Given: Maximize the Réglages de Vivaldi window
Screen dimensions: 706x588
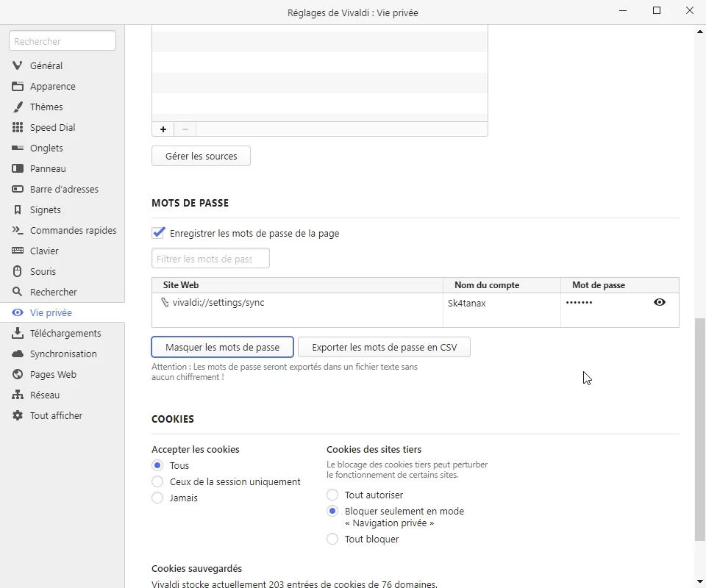Looking at the screenshot, I should [x=657, y=11].
